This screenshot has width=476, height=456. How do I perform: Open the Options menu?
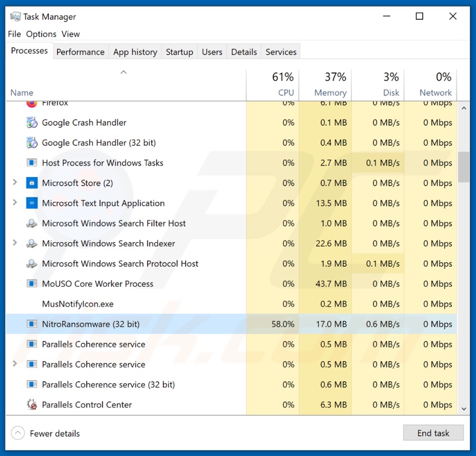pos(41,34)
